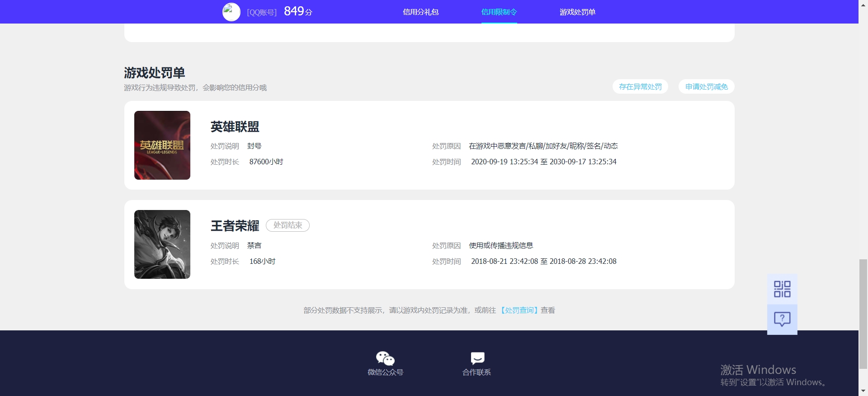
Task: Click the 处罚结束 status badge
Action: click(x=288, y=225)
